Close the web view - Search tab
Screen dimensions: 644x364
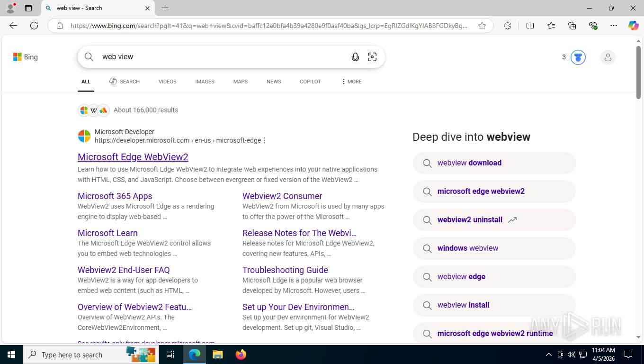click(147, 8)
